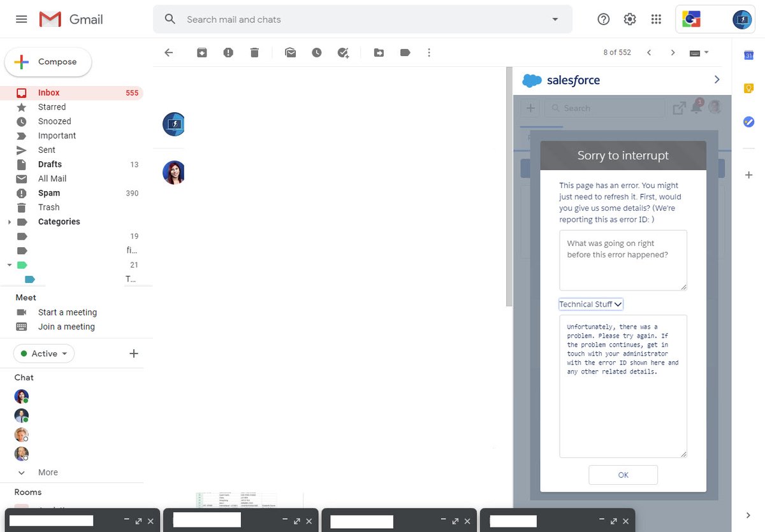765x532 pixels.
Task: Click the account profile avatar at top right
Action: tap(742, 20)
